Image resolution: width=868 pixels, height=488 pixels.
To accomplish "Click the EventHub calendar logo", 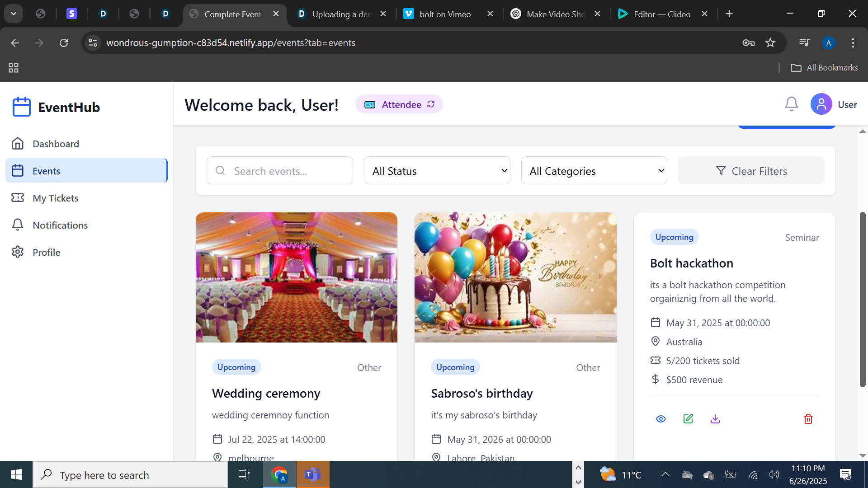I will (21, 107).
